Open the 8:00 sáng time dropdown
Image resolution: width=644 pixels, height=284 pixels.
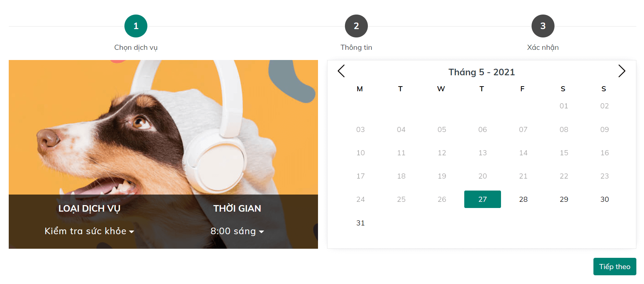[237, 231]
